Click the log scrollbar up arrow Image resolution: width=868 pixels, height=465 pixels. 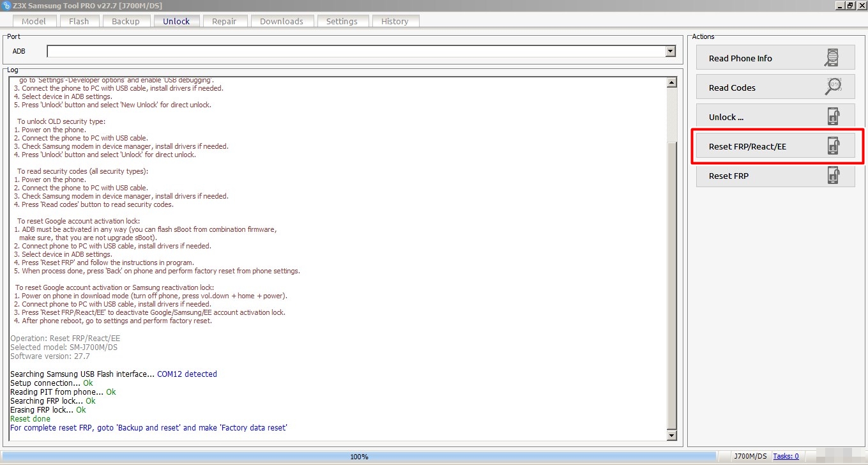pos(671,82)
